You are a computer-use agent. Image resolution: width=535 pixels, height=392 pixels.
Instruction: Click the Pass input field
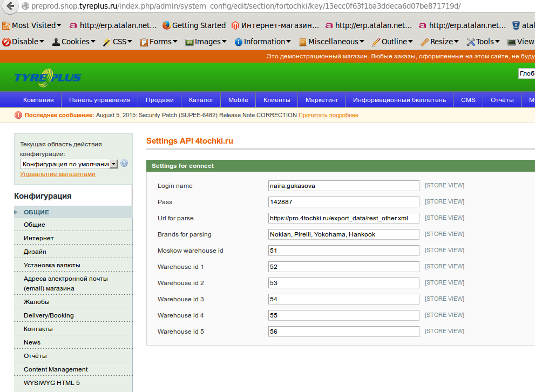point(343,202)
